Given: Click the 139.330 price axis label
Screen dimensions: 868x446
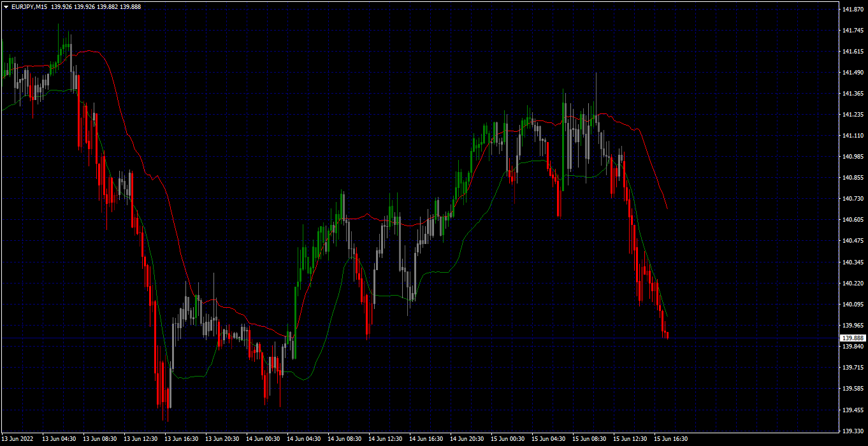Looking at the screenshot, I should [x=853, y=431].
